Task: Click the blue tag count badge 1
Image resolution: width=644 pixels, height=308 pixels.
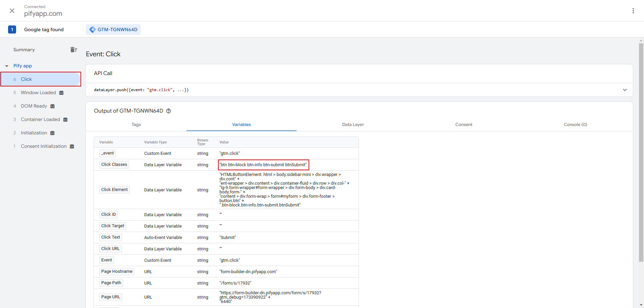Action: pos(12,29)
